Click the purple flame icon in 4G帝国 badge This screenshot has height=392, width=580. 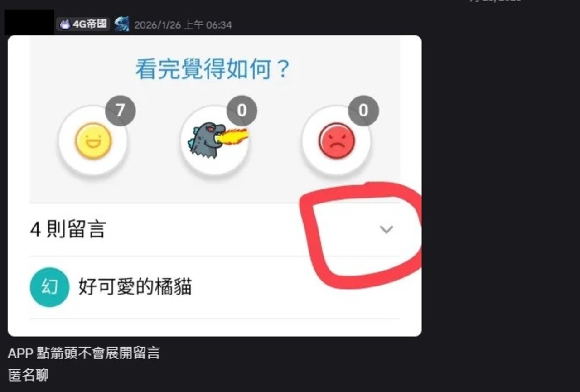coord(66,24)
